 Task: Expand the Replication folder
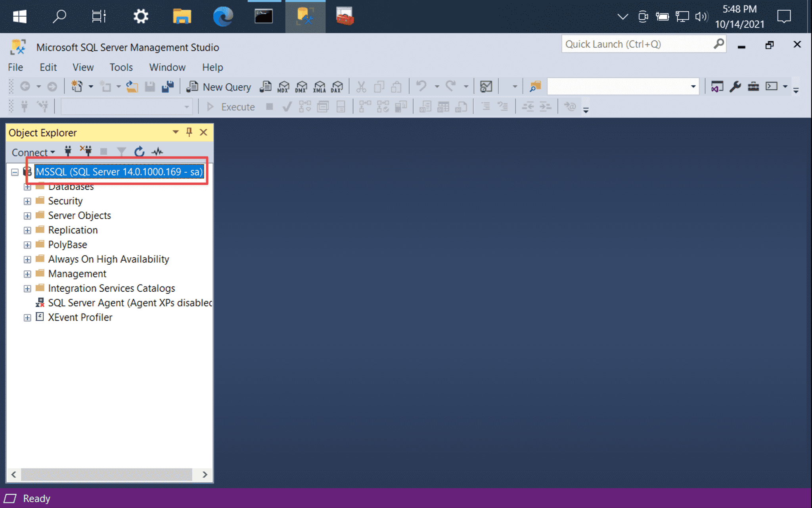pyautogui.click(x=27, y=231)
